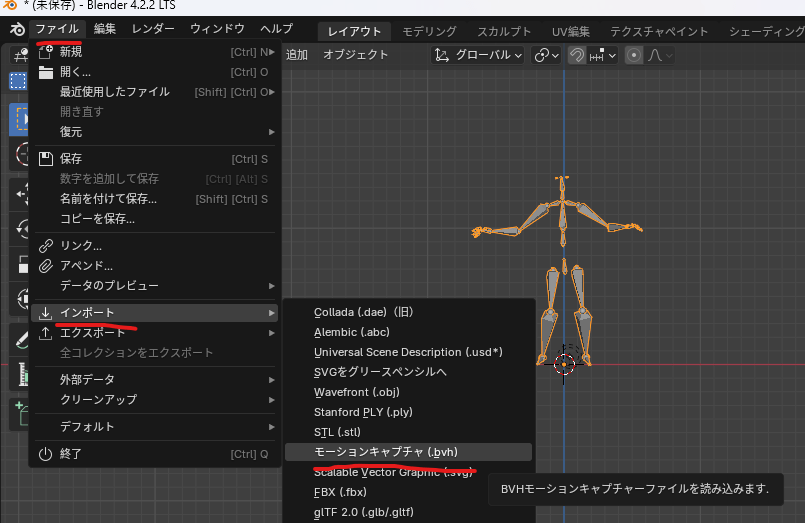
Task: Click the Blender logo icon in menu bar
Action: pyautogui.click(x=17, y=29)
